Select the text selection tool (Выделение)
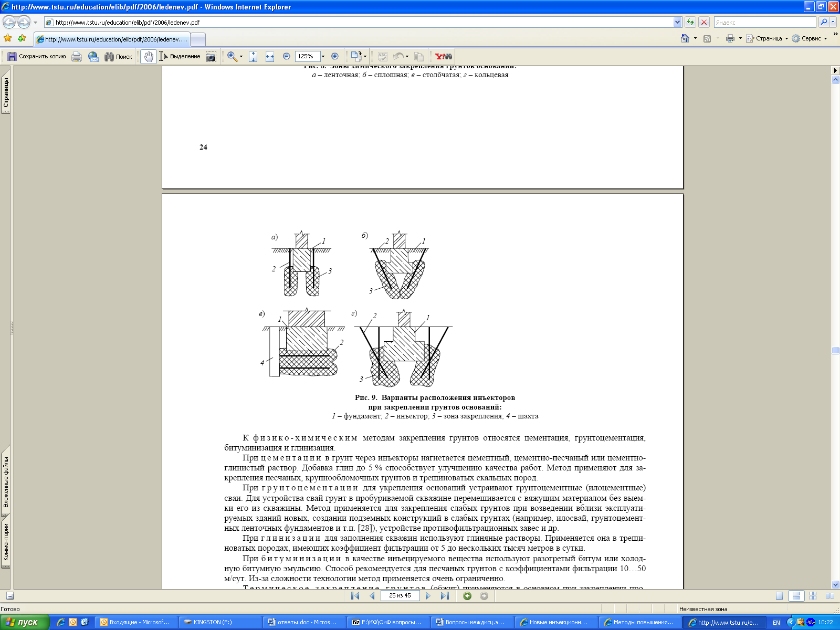840x630 pixels. pyautogui.click(x=180, y=56)
